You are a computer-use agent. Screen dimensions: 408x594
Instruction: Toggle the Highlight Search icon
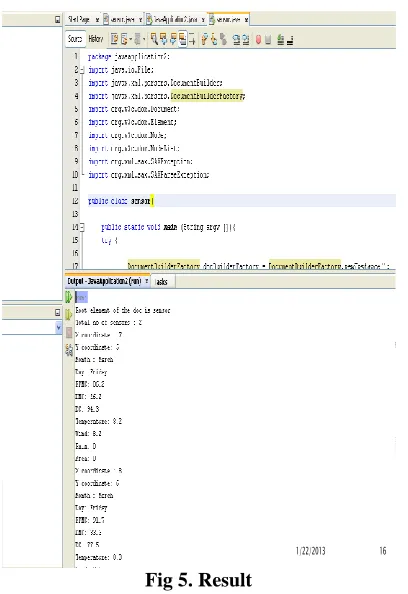(x=183, y=39)
